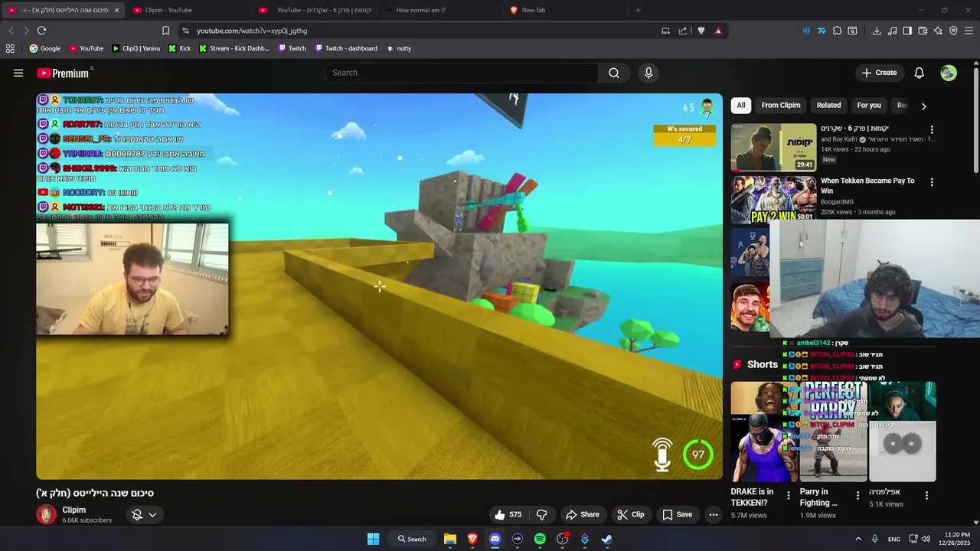Open the Windows Start menu

coord(373,539)
